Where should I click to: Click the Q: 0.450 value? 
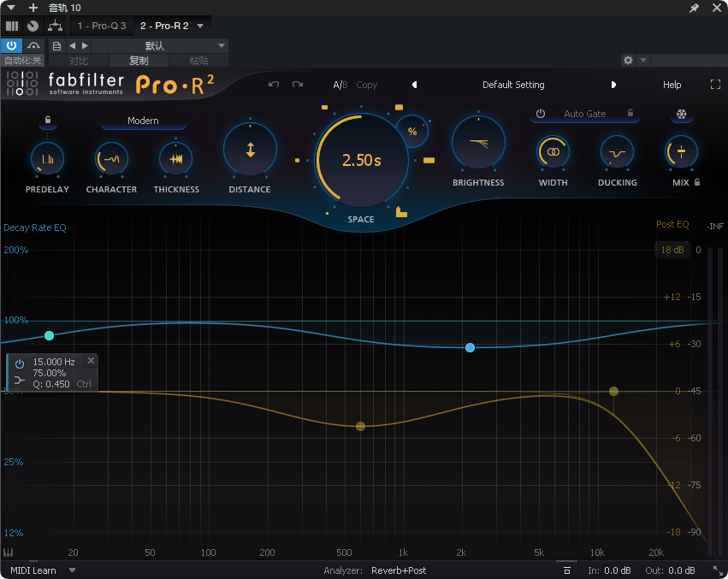coord(51,384)
